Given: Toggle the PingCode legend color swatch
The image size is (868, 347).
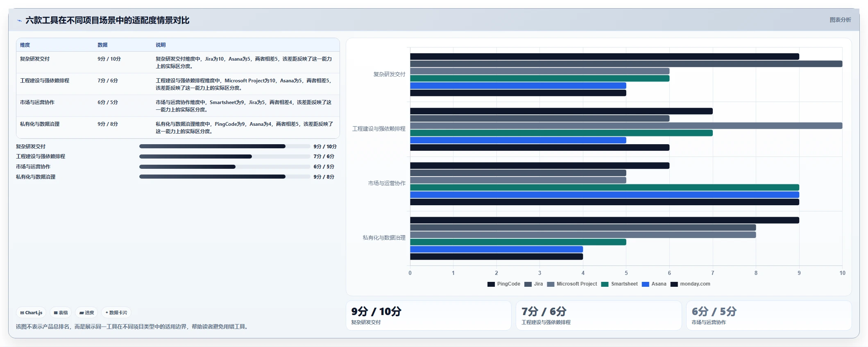Looking at the screenshot, I should 491,284.
